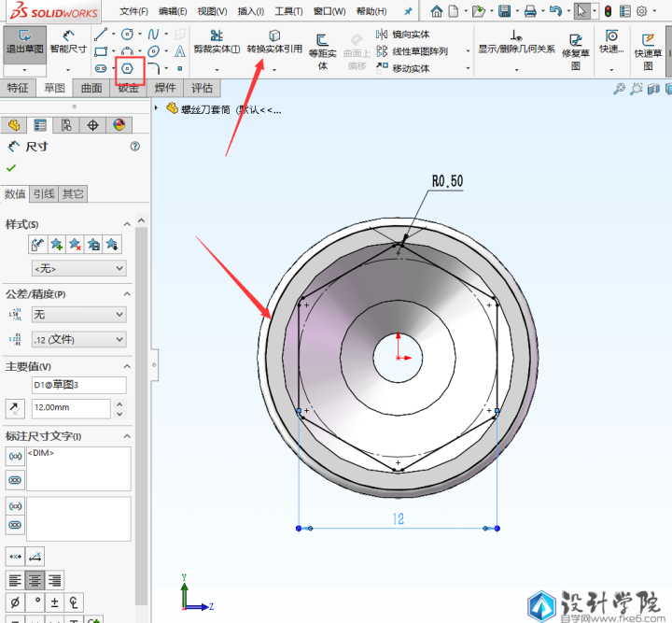Switch to the 特征 tab

pos(18,89)
